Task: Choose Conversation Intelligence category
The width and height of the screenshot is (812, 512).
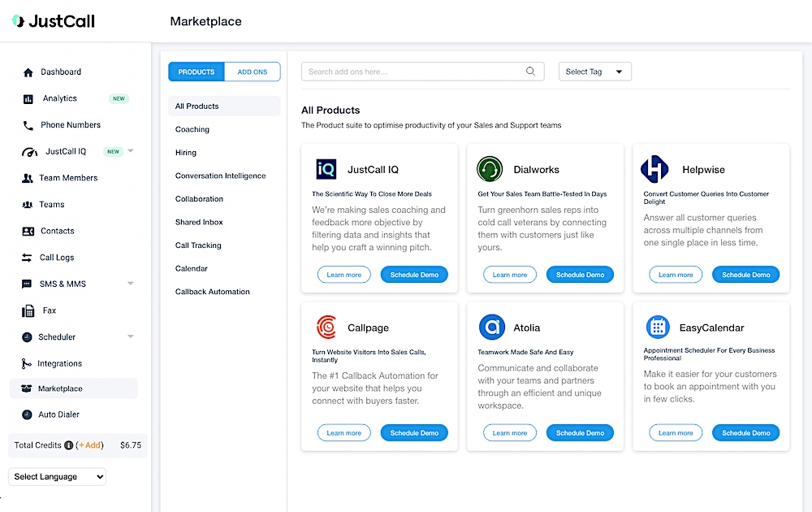Action: 220,176
